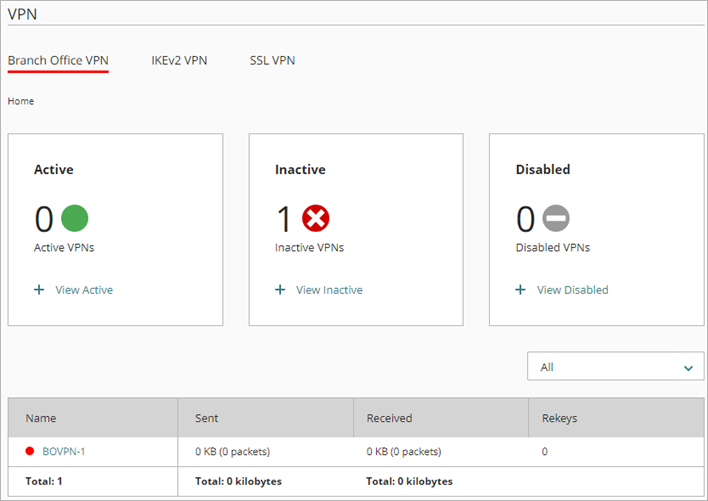
Task: Open the BOVPN-1 link
Action: coord(64,452)
